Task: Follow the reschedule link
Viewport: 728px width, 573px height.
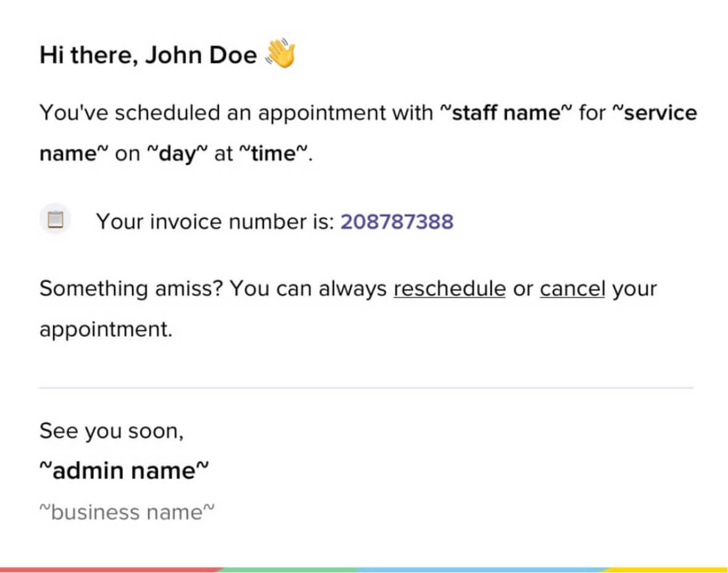Action: (x=449, y=288)
